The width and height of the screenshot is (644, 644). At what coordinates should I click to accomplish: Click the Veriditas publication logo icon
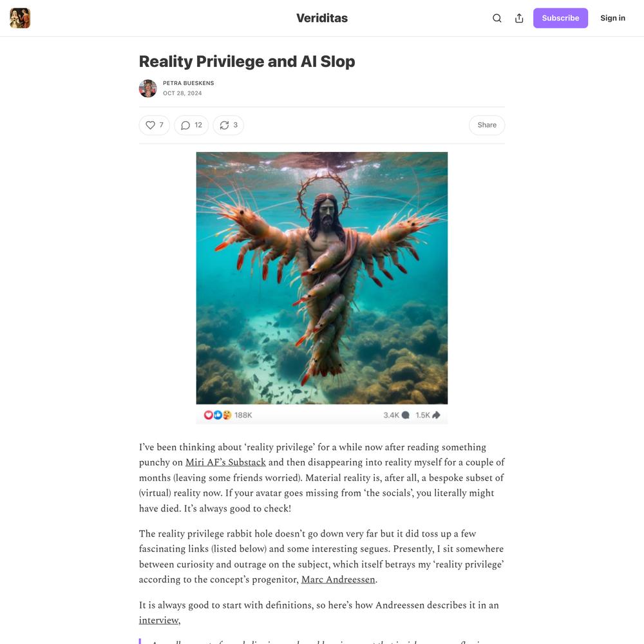pyautogui.click(x=20, y=18)
